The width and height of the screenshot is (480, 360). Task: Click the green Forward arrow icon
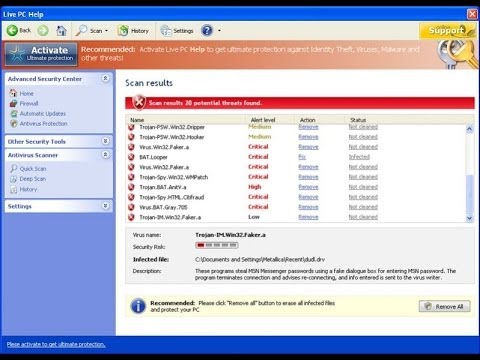tap(43, 30)
